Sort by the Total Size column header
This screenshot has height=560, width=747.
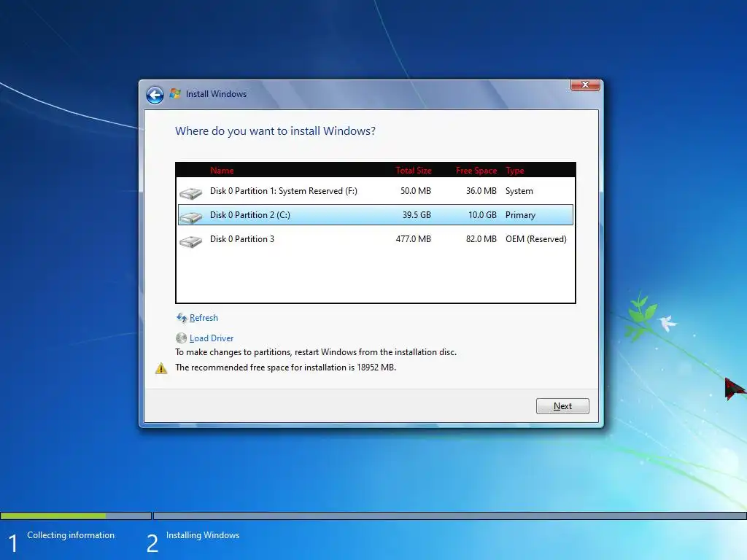pos(414,171)
